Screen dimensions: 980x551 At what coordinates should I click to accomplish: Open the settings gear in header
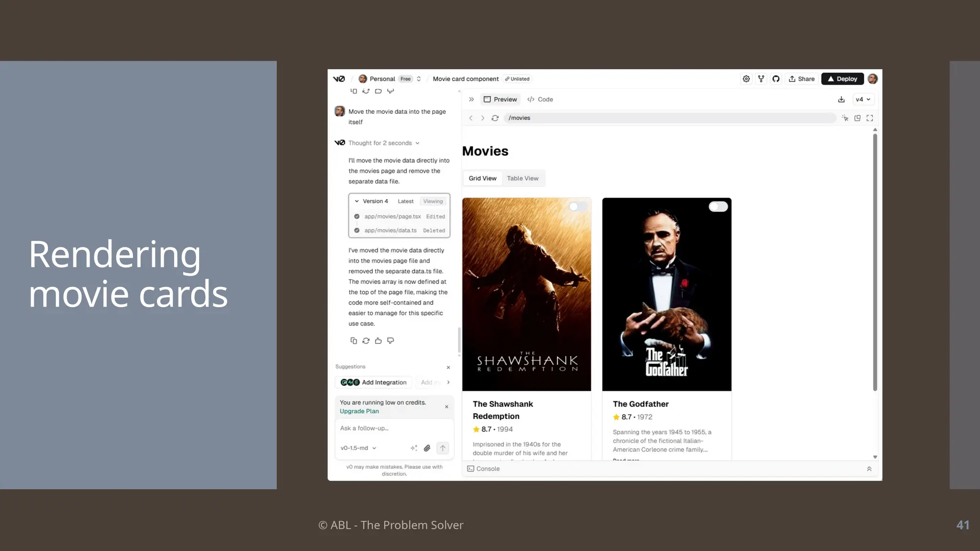pyautogui.click(x=746, y=79)
